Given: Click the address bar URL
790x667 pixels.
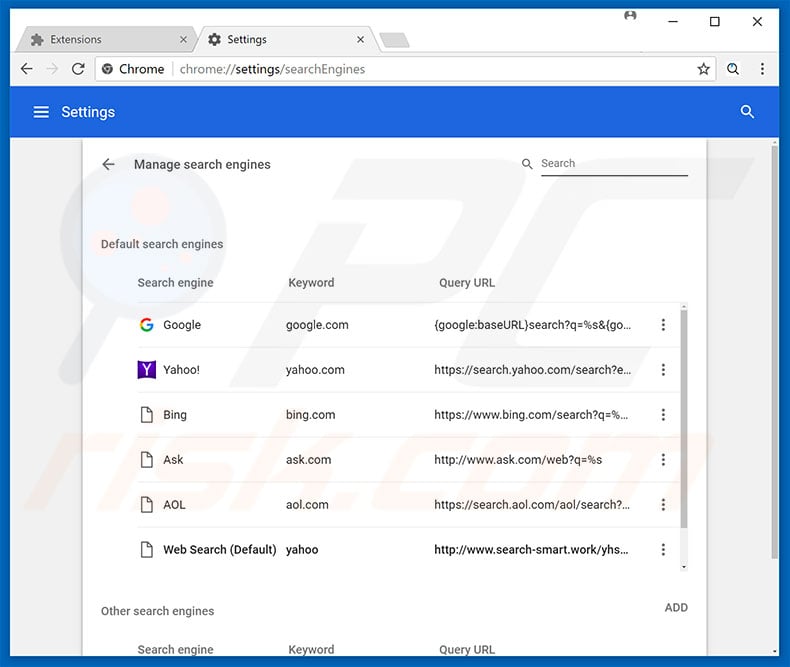Looking at the screenshot, I should 273,69.
